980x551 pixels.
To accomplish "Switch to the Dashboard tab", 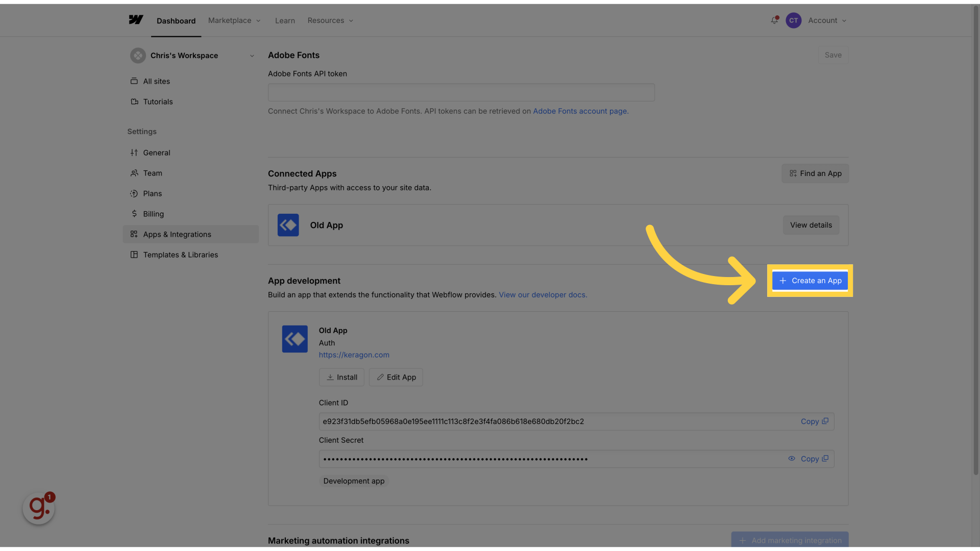I will click(176, 21).
